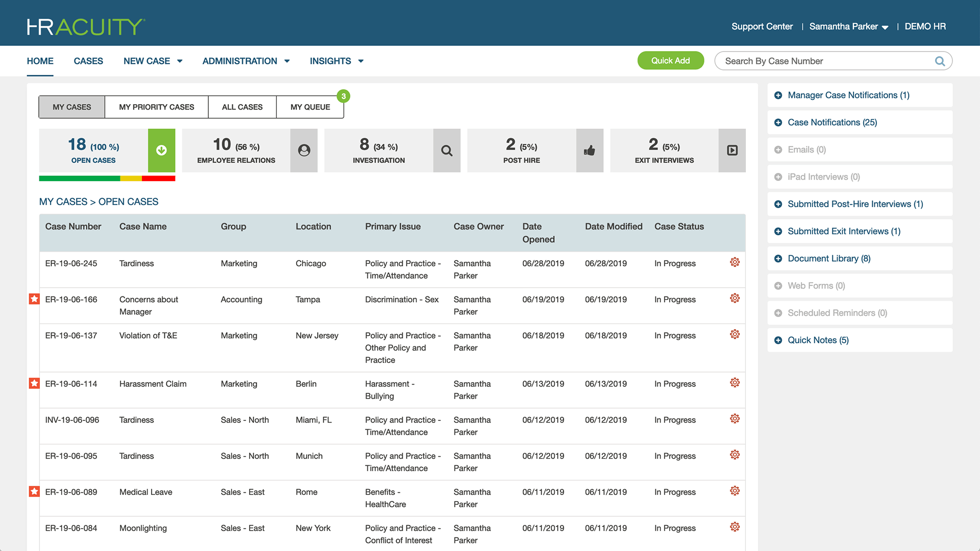Switch to My Priority Cases tab
Viewport: 980px width, 551px height.
pos(156,107)
